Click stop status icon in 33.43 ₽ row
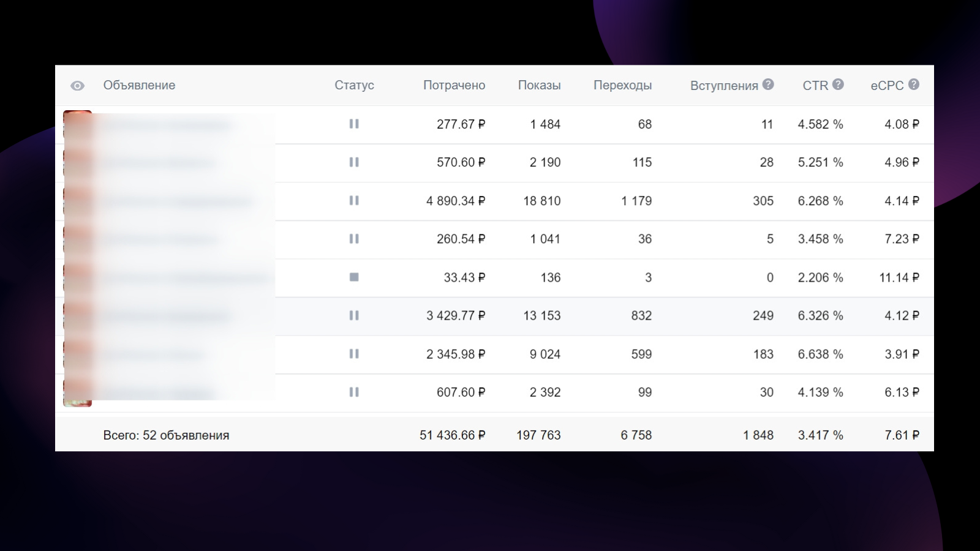This screenshot has height=551, width=980. (x=354, y=277)
